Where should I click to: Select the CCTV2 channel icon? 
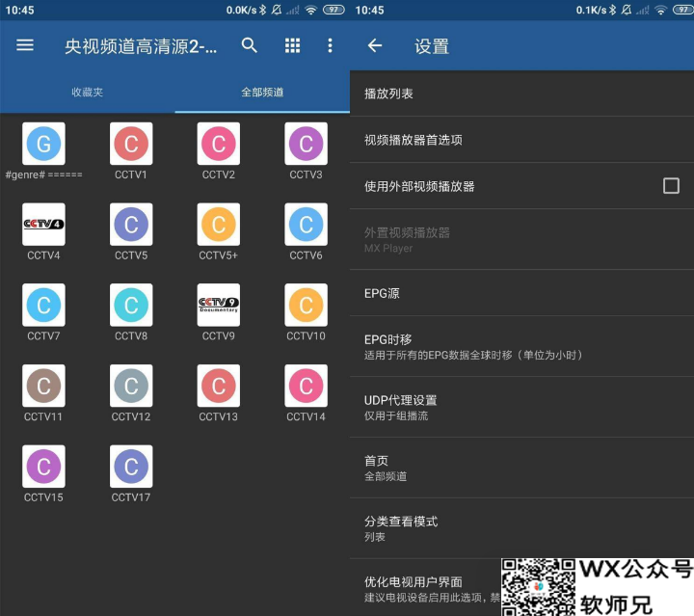pos(218,144)
